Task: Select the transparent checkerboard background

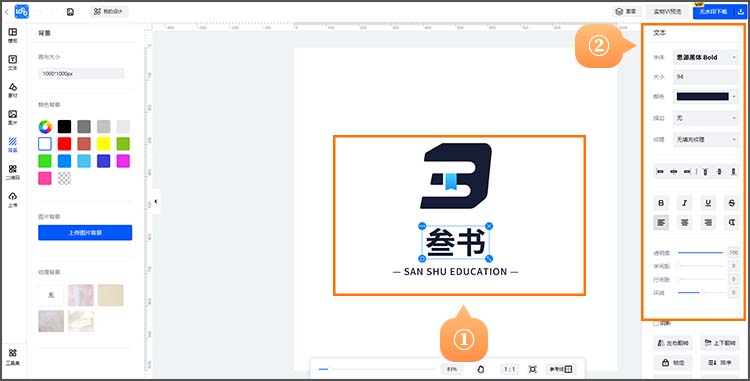Action: tap(65, 178)
